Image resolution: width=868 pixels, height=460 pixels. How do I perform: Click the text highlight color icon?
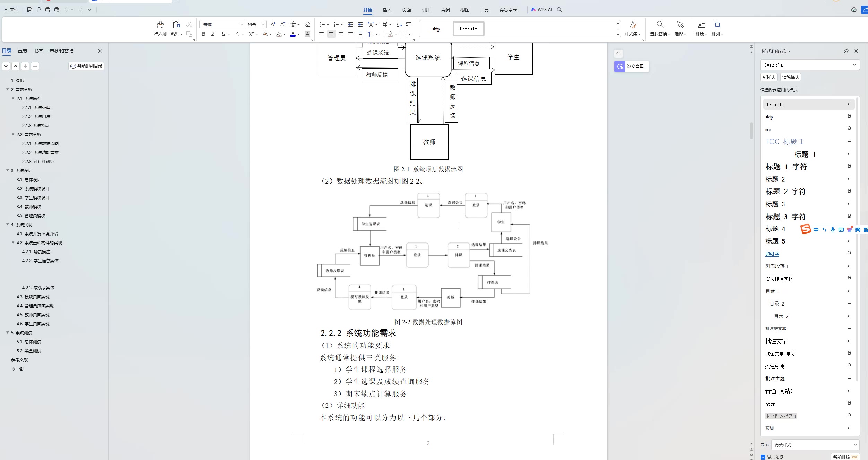pyautogui.click(x=279, y=34)
